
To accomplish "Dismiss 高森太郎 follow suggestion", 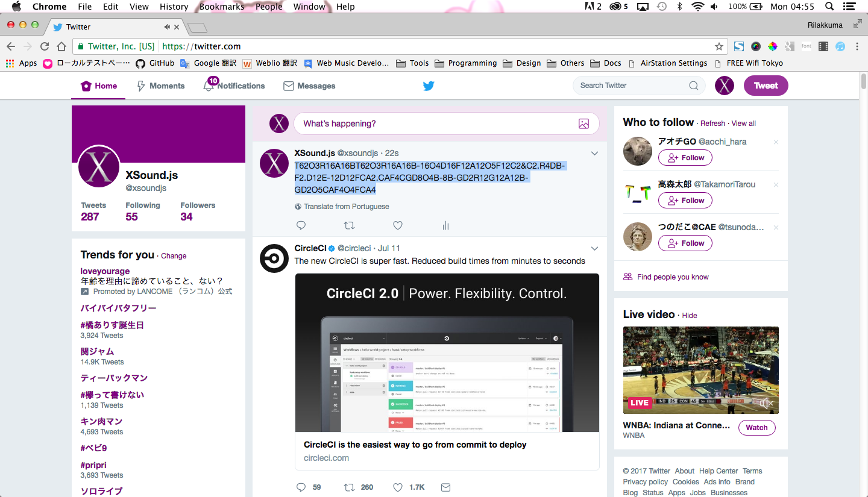I will 776,185.
